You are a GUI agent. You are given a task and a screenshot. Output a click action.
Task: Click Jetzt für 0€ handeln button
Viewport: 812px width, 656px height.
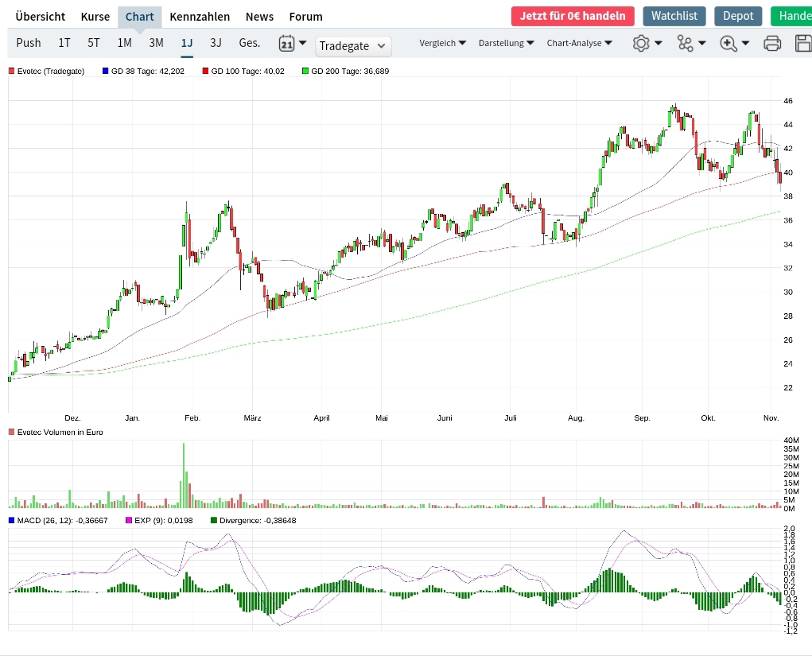[x=573, y=16]
